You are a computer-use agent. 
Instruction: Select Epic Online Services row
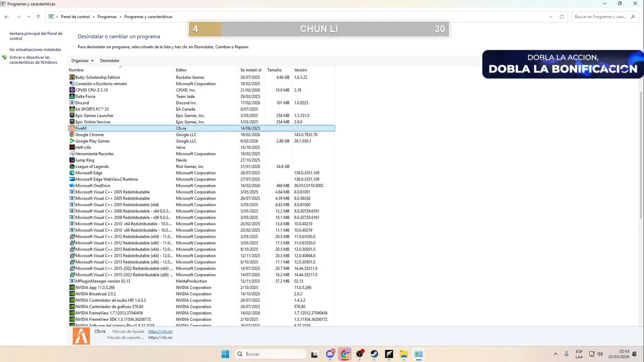201,122
